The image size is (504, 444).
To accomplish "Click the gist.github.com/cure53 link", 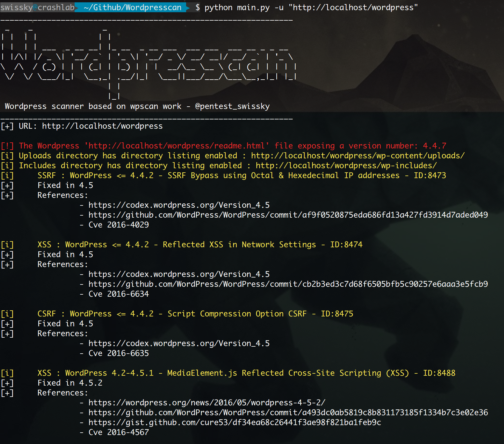I will (x=235, y=422).
